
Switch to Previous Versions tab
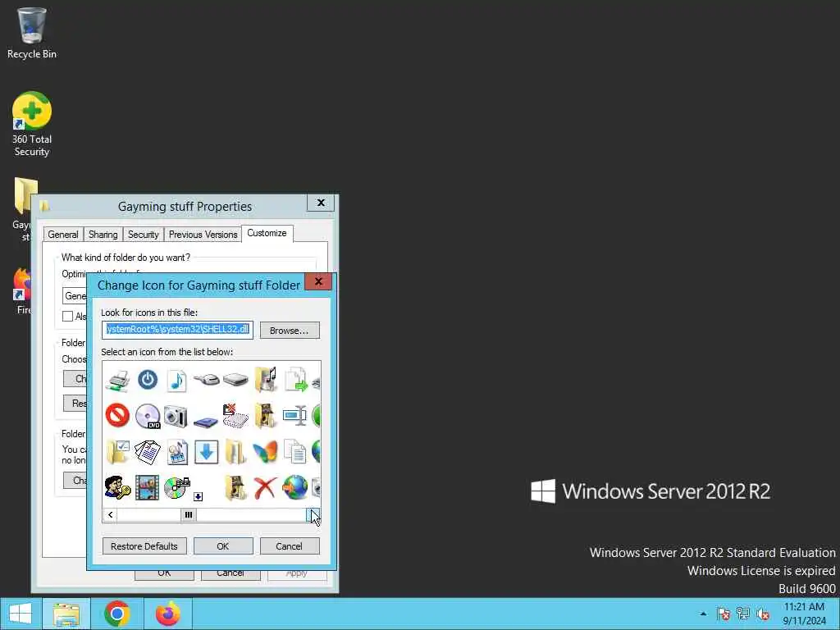pos(203,235)
